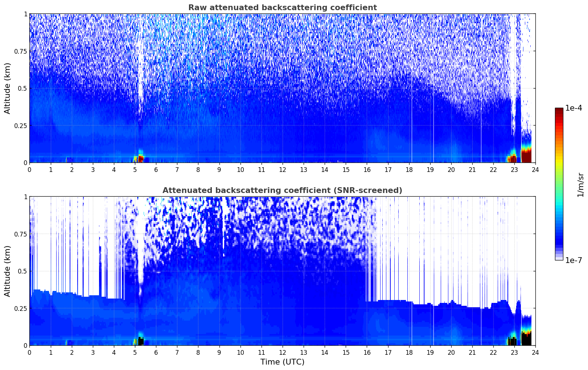Viewport: 588px width, 370px height.
Task: Click the 'Attenuated backscattering coefficient (SNR-screened)' title
Action: tap(282, 190)
